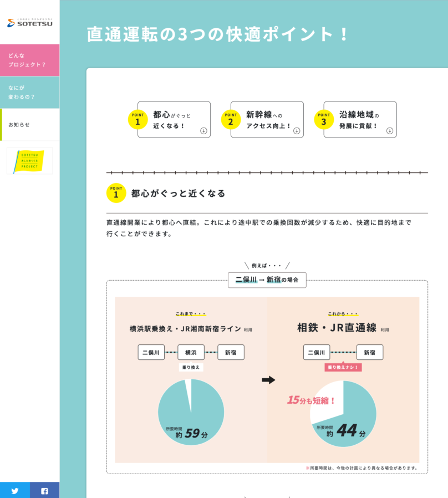Open the お知らせ menu item

pos(29,124)
